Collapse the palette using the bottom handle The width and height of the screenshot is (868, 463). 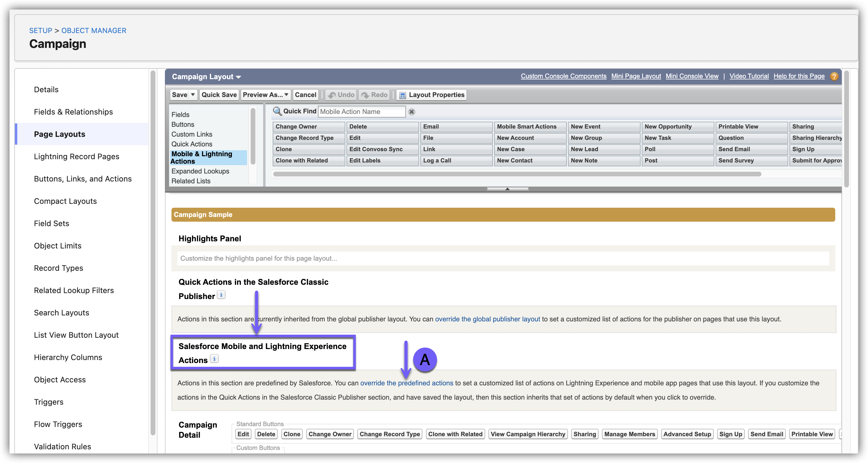click(x=507, y=189)
